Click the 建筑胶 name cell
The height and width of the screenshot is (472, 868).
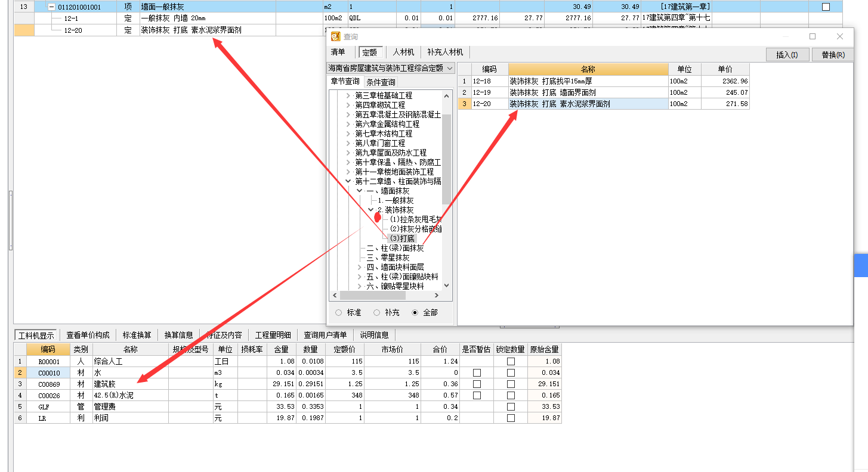coord(131,384)
